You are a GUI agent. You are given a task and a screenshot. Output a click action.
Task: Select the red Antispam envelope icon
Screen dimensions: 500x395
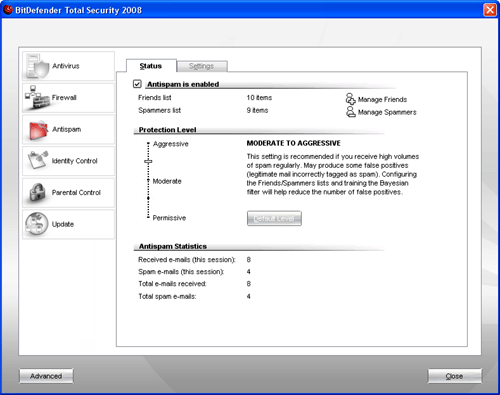(x=38, y=130)
